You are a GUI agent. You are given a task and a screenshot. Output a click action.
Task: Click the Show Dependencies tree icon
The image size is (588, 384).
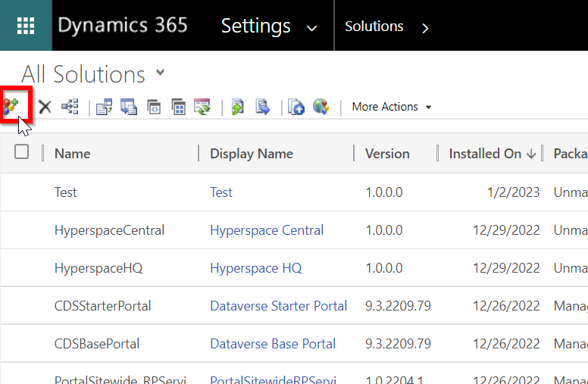coord(70,107)
